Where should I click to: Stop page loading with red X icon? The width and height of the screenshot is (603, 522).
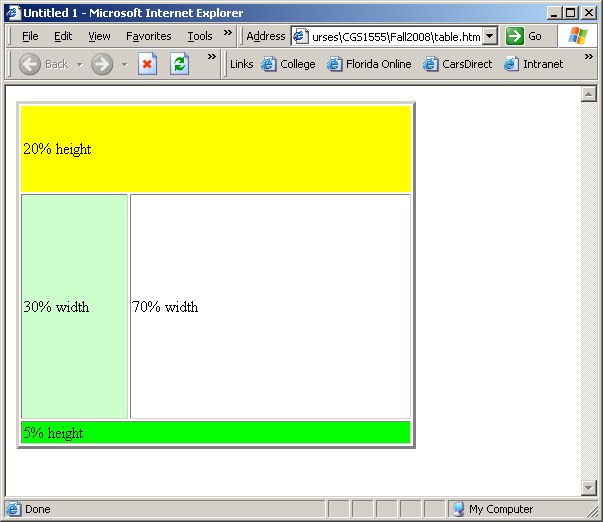[x=147, y=64]
